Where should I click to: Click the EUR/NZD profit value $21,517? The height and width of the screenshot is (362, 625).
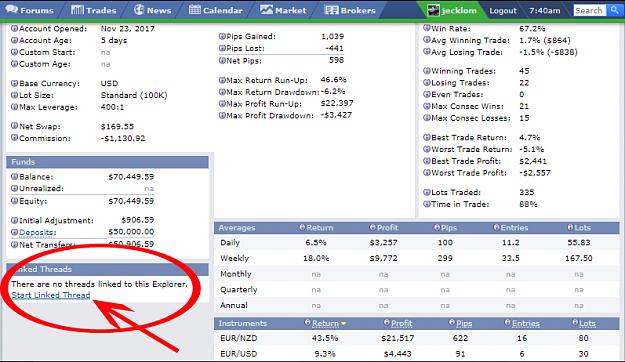pos(397,338)
